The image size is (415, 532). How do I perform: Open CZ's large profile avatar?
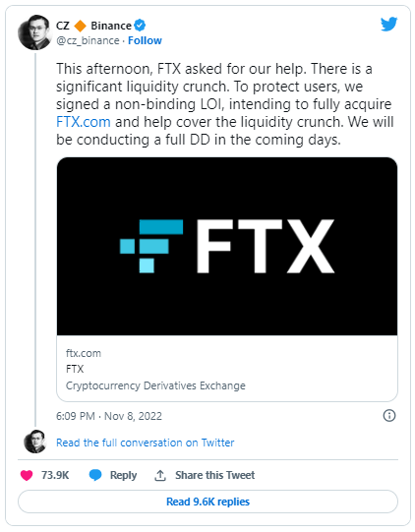point(34,32)
